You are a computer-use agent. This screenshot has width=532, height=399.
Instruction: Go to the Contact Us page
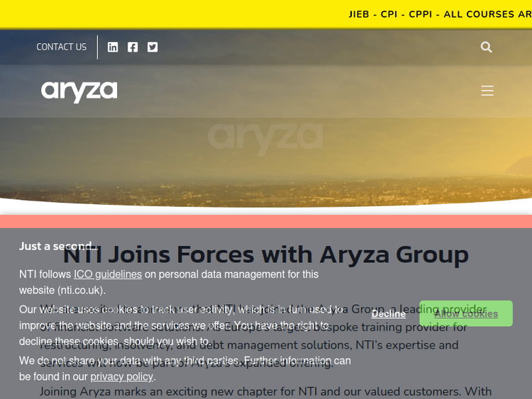pos(61,47)
